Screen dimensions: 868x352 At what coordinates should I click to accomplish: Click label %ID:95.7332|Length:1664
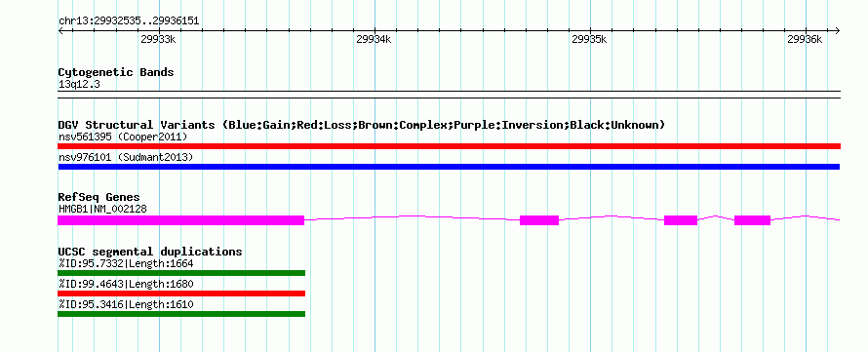tap(126, 263)
